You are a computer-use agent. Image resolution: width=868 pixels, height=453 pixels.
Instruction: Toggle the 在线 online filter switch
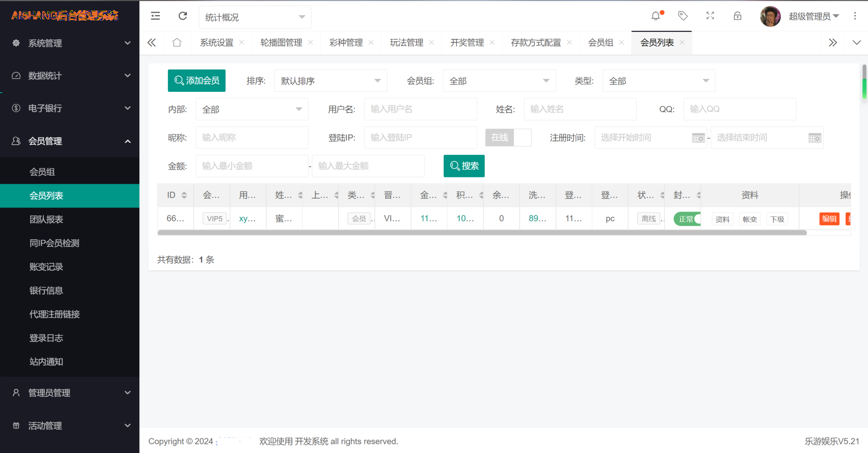pyautogui.click(x=508, y=138)
